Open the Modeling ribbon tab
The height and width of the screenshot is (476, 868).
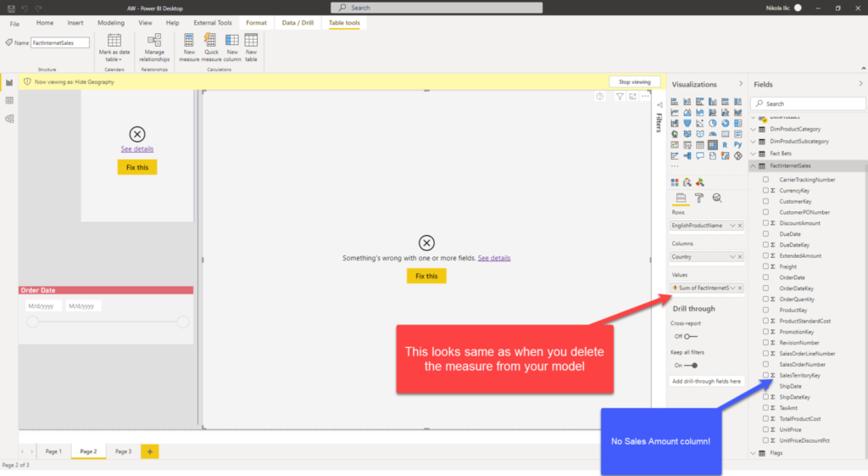pyautogui.click(x=111, y=23)
